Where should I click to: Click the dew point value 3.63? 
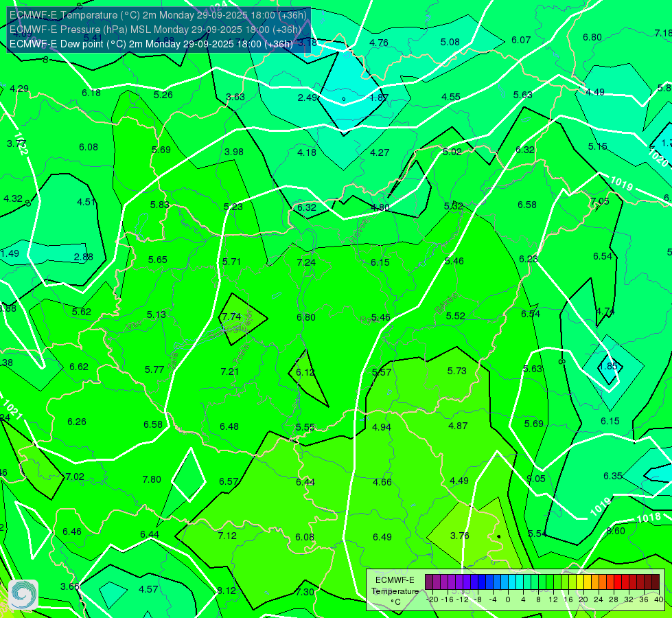(235, 97)
